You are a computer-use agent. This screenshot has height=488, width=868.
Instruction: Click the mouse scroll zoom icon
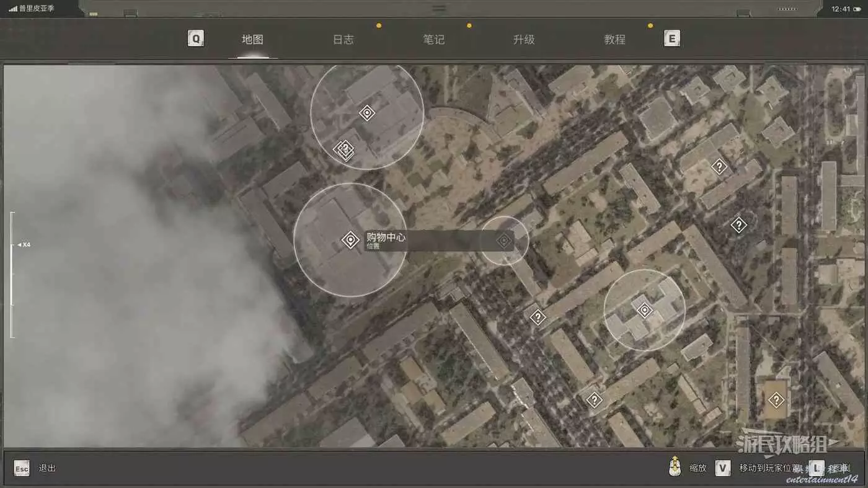pyautogui.click(x=675, y=467)
